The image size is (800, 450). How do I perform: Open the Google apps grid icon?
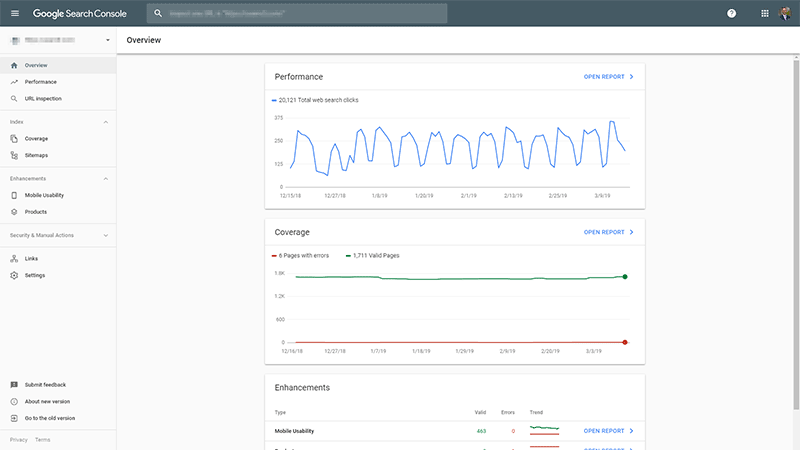point(765,14)
